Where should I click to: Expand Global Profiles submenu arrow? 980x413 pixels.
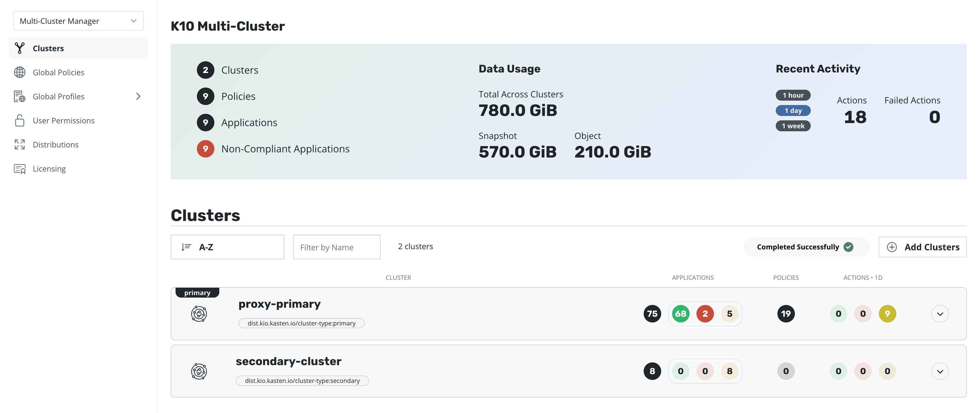[138, 96]
